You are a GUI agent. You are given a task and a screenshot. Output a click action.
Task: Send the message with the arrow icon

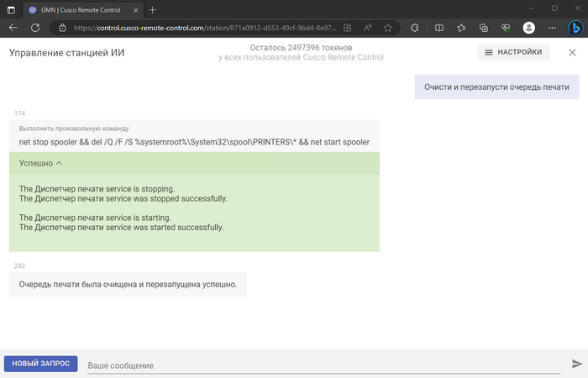click(x=577, y=364)
